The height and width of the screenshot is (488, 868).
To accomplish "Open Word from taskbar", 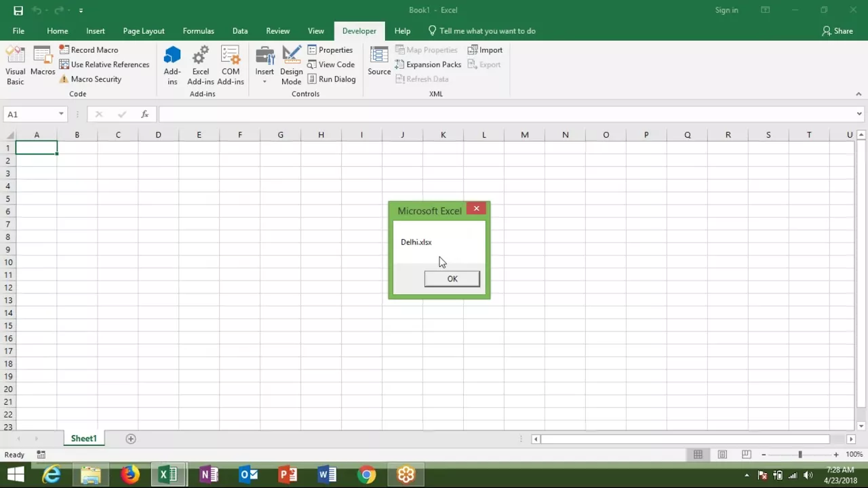I will 327,474.
